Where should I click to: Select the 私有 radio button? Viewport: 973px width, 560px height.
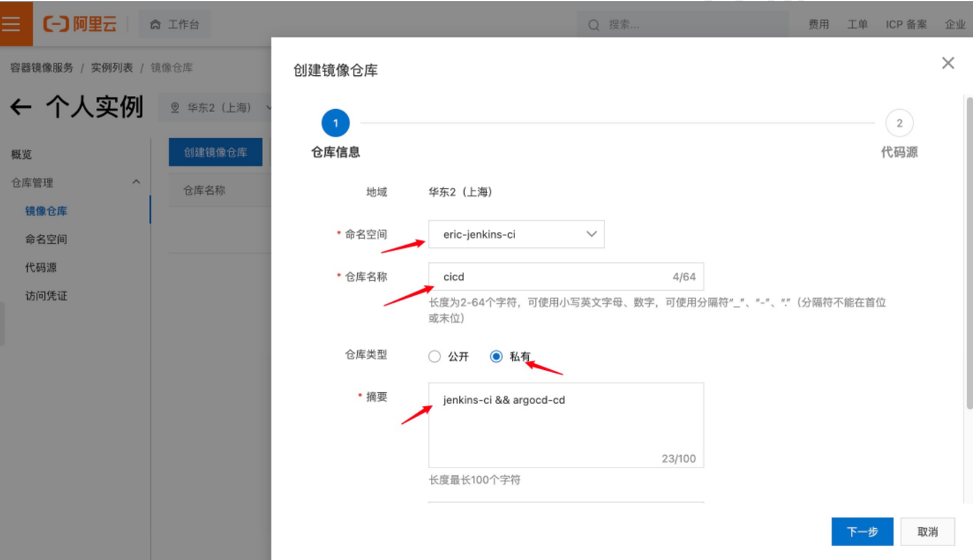pyautogui.click(x=496, y=356)
